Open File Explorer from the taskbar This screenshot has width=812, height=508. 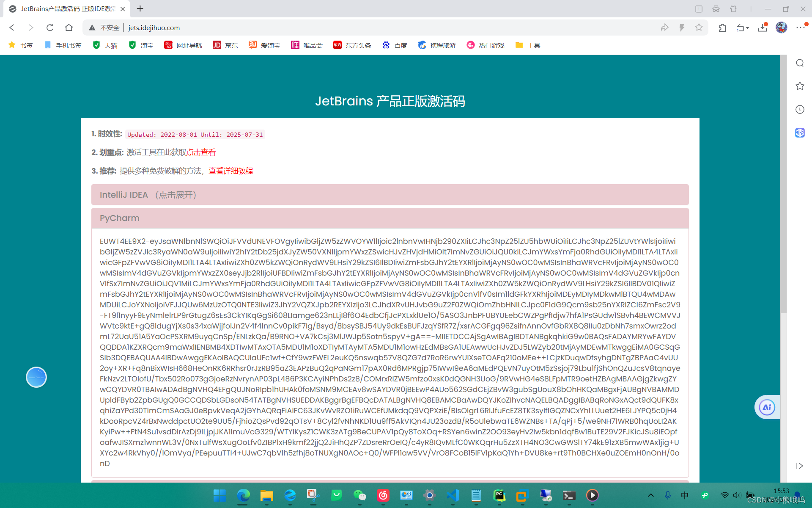266,495
